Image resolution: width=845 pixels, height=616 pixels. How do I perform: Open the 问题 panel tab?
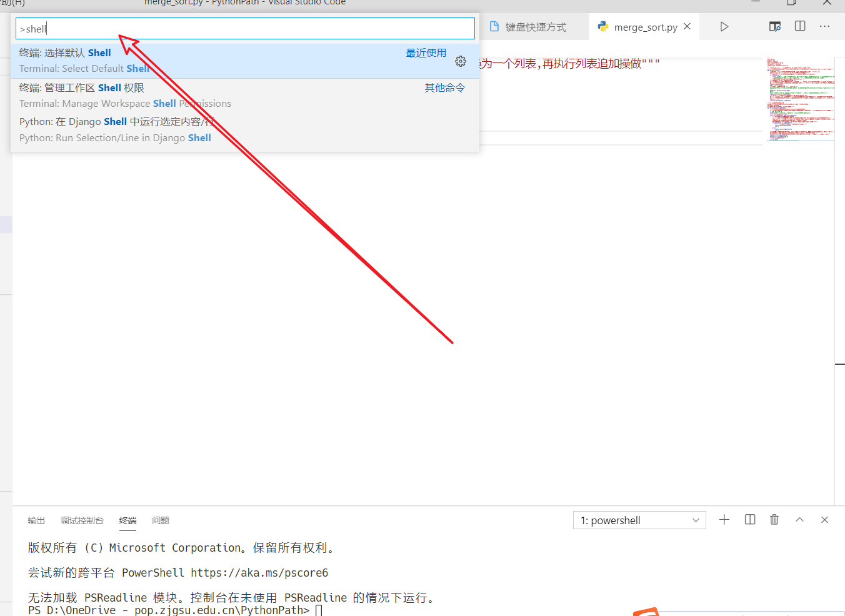point(161,520)
